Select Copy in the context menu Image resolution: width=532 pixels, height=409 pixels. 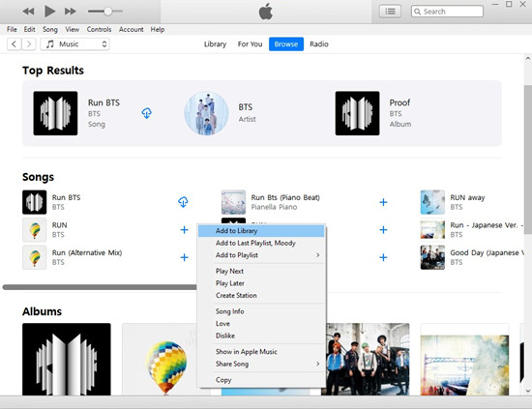(261, 380)
